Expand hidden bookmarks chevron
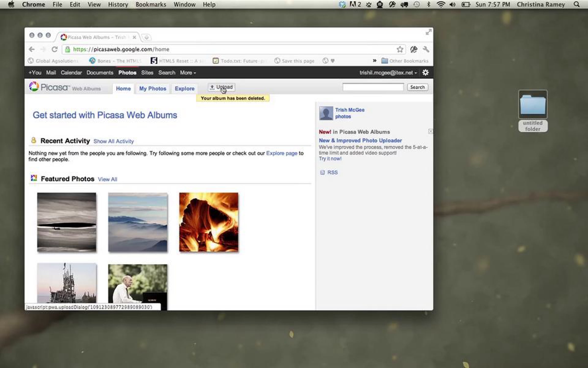 pos(374,61)
